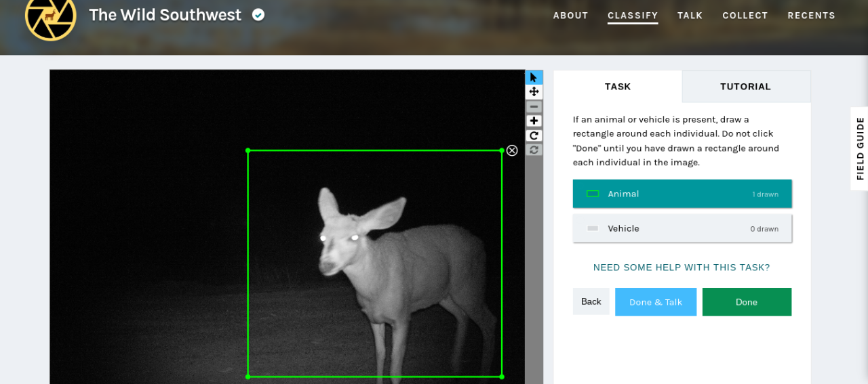Viewport: 868px width, 384px height.
Task: Reset the image view with the refresh icon
Action: tap(534, 150)
